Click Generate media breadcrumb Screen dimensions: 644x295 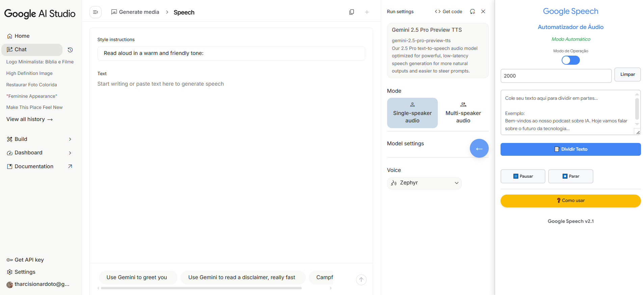135,12
